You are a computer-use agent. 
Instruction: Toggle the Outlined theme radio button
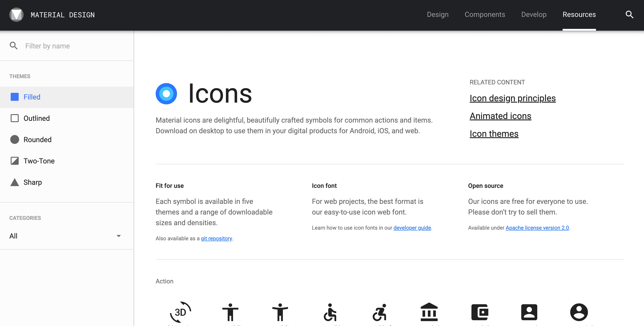pos(15,118)
